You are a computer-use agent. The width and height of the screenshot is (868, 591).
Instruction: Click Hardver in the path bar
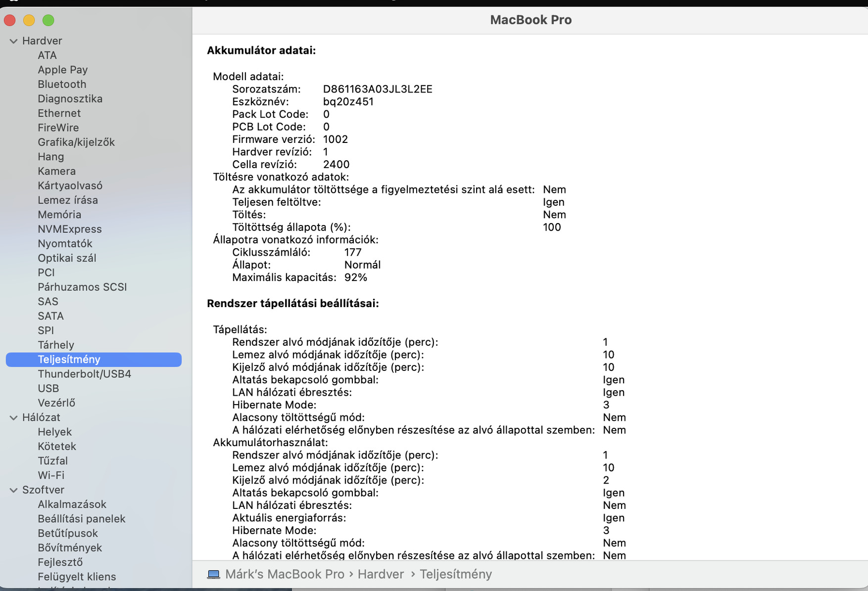pyautogui.click(x=381, y=574)
